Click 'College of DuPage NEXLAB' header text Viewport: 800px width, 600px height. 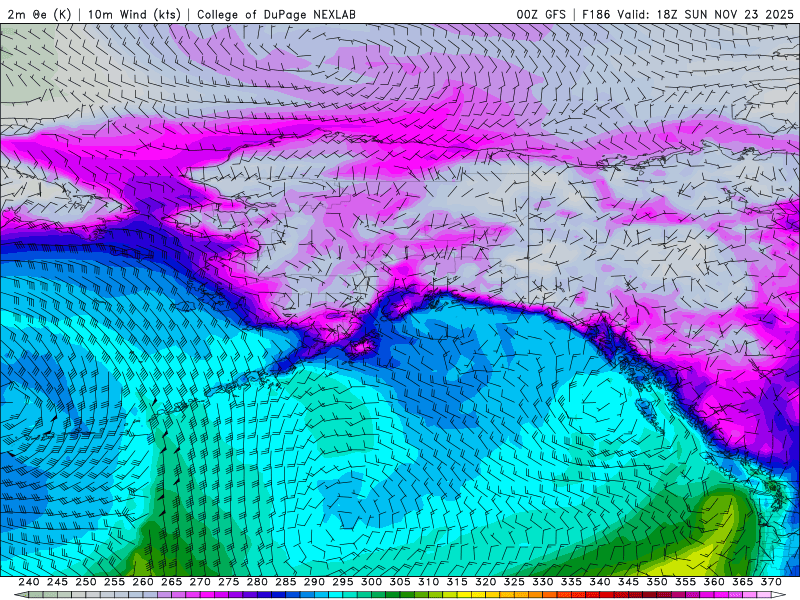coord(277,14)
